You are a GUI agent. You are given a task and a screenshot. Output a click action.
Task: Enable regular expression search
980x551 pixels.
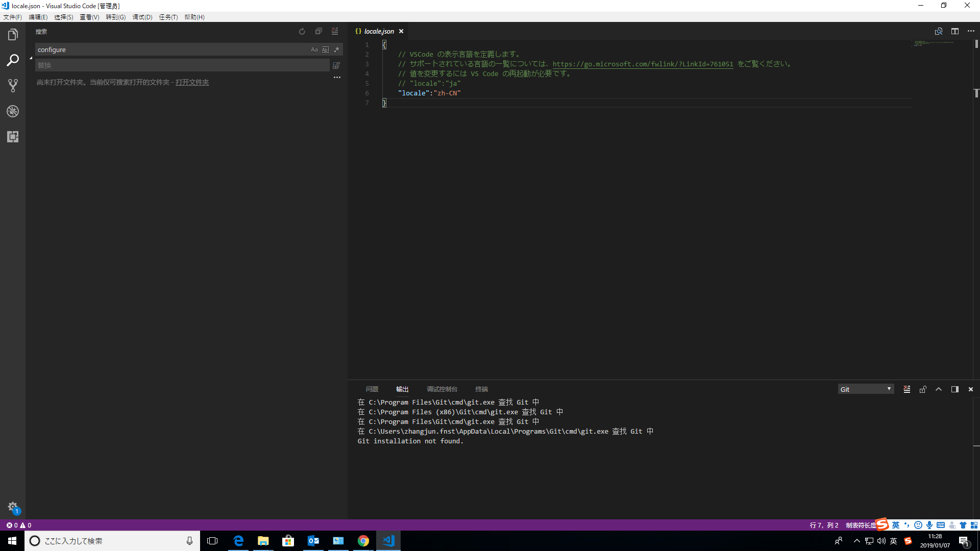pos(336,49)
